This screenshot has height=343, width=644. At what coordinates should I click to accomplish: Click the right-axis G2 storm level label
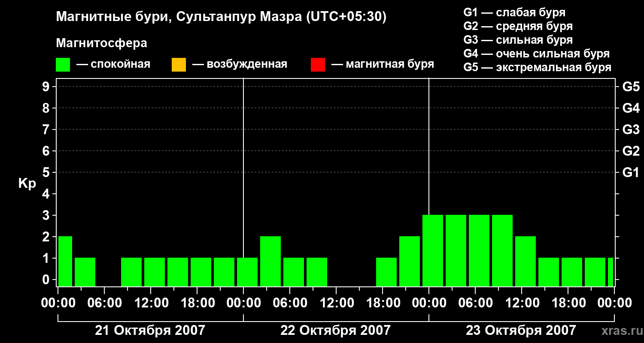(631, 151)
